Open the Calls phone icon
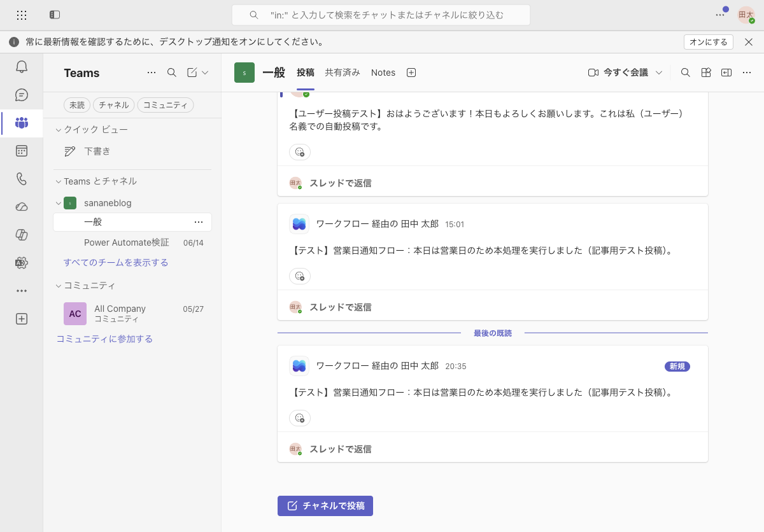 tap(22, 179)
